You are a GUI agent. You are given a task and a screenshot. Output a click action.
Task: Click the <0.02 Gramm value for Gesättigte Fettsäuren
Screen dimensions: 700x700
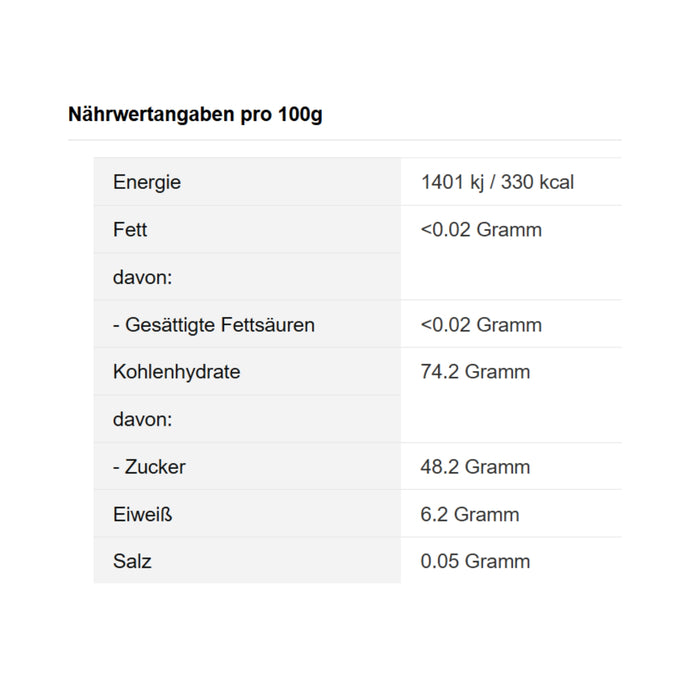pos(481,324)
